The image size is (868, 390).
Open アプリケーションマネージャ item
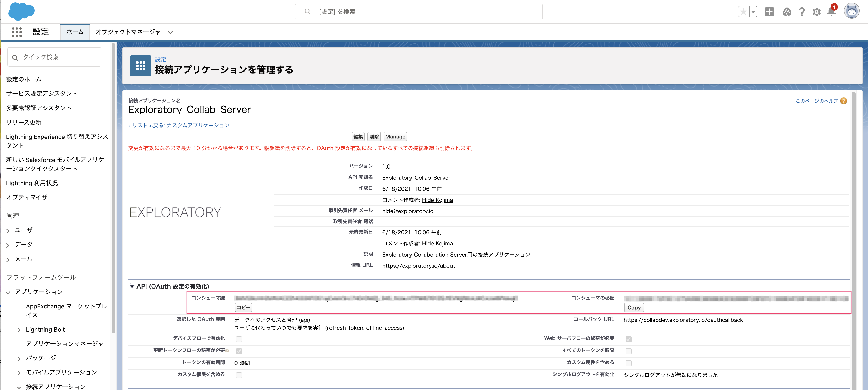(65, 343)
